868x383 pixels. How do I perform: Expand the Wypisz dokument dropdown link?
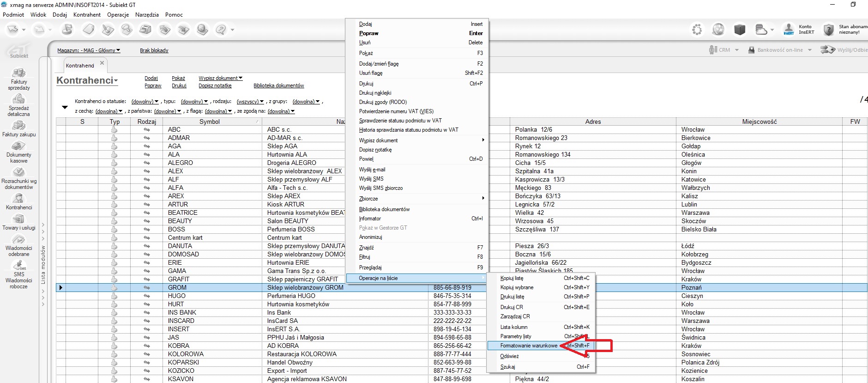[x=220, y=78]
